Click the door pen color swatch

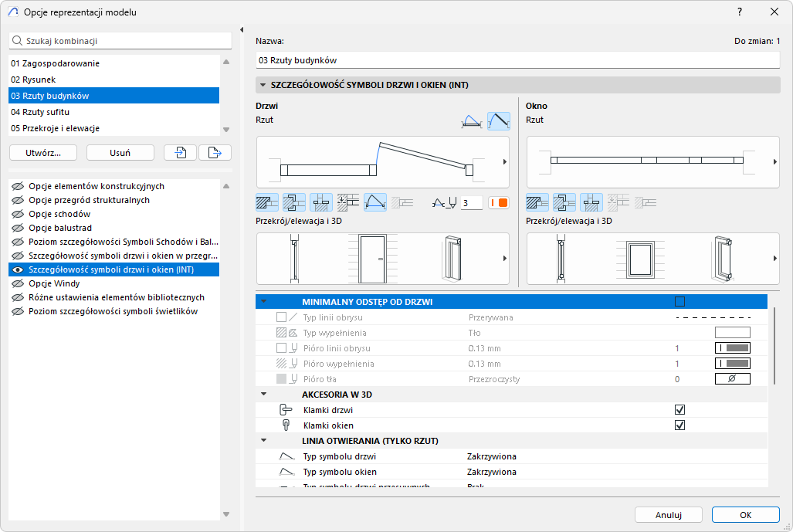498,203
